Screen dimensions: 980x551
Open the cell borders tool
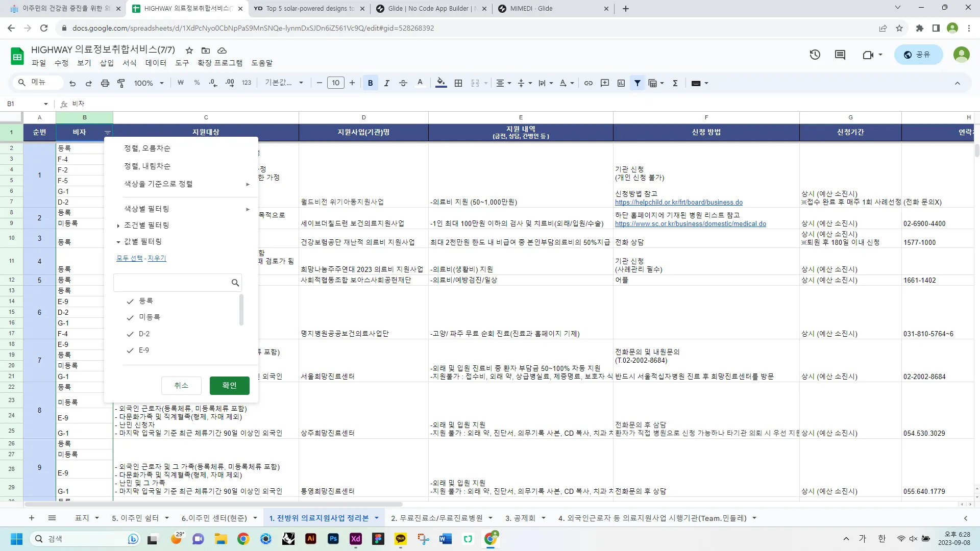point(458,83)
